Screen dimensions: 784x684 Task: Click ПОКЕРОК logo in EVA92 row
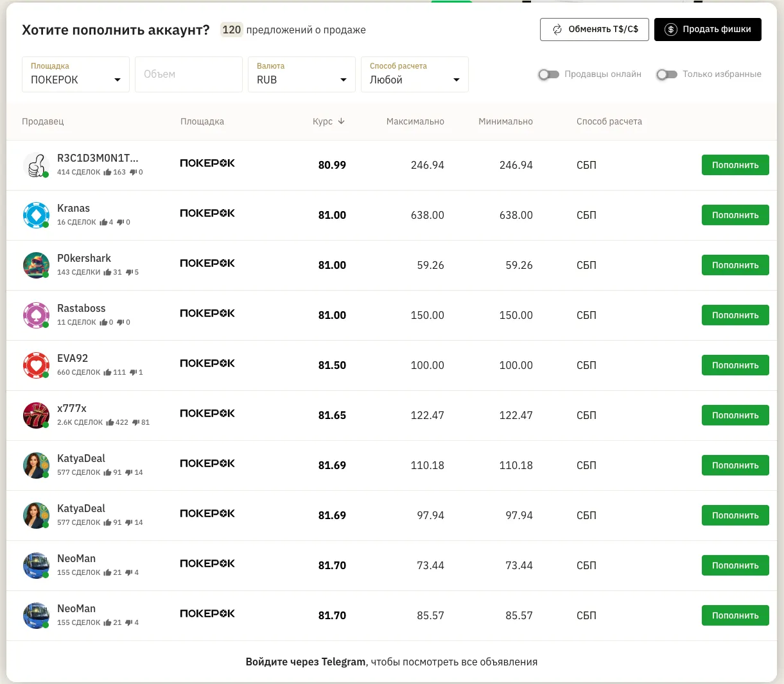tap(207, 363)
